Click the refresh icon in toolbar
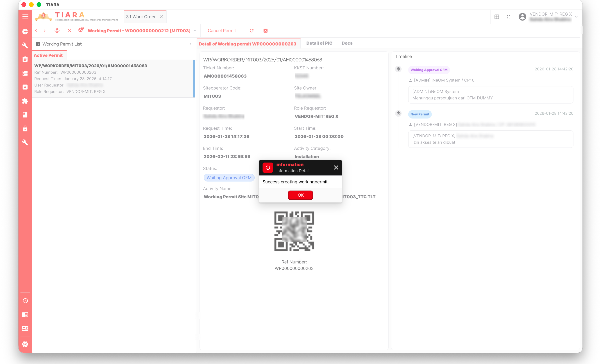The height and width of the screenshot is (364, 601). [x=252, y=31]
